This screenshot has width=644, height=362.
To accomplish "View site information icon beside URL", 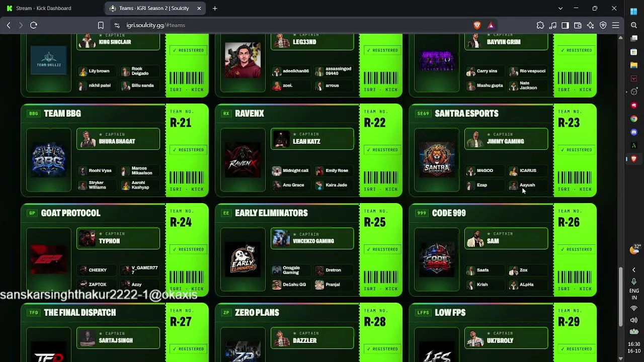I will pos(117,25).
